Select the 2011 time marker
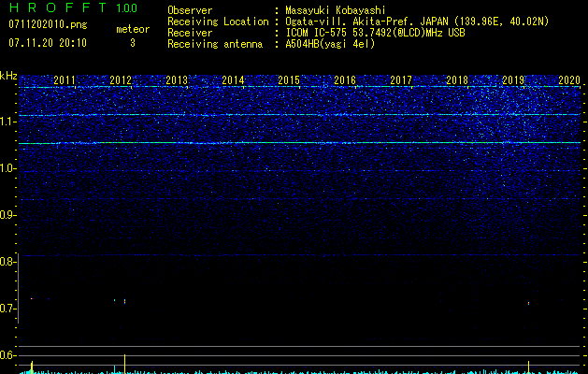Viewport: 588px width, 374px height. point(65,81)
